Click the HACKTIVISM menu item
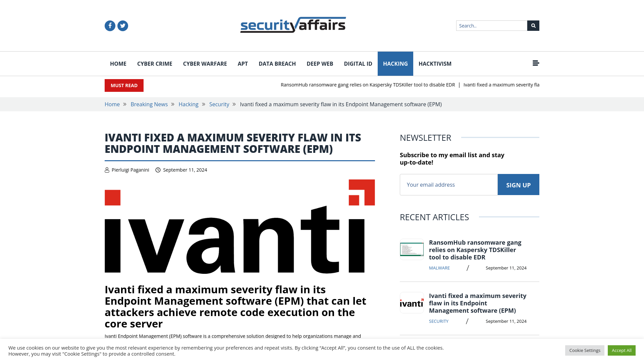Screen dimensions: 644x362 point(435,64)
